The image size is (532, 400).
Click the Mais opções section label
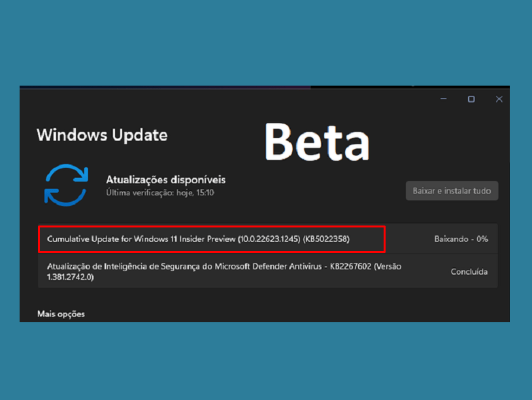pyautogui.click(x=61, y=314)
